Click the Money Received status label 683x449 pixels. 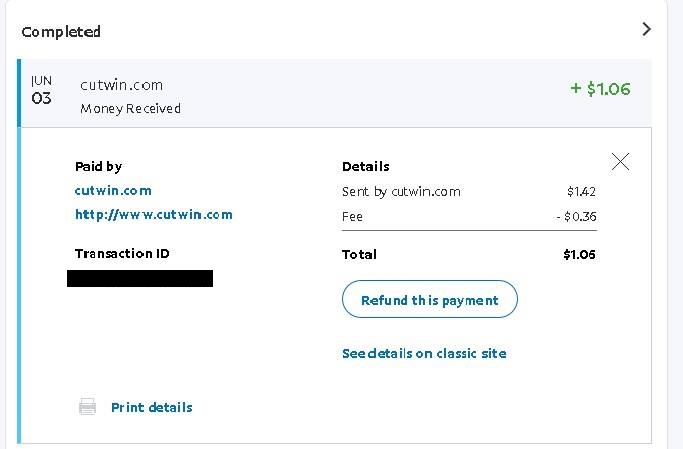(131, 108)
